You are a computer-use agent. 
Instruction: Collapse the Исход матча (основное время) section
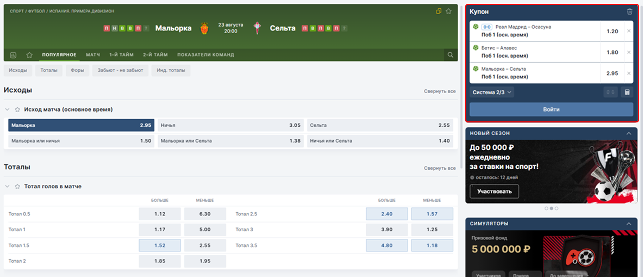[x=8, y=109]
